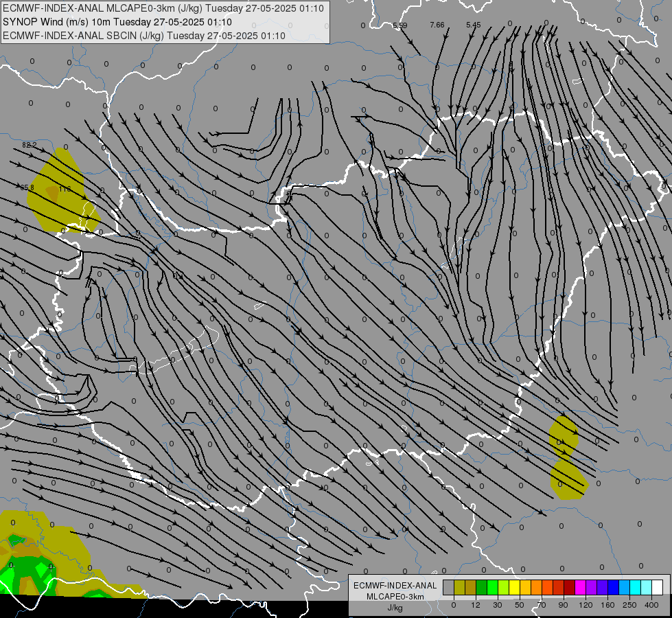Click legend value 12
This screenshot has width=672, height=618.
476,605
